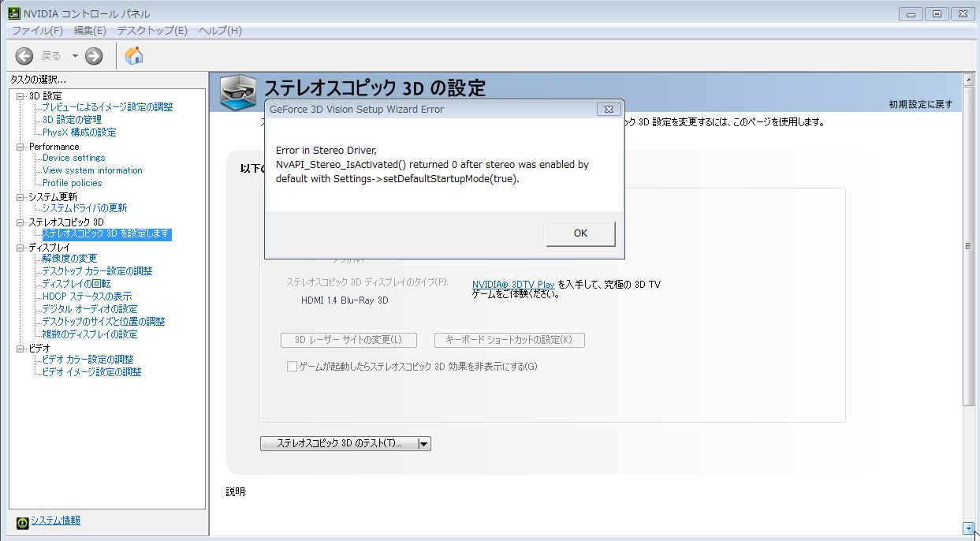Collapse the ステレオスコピック 3D tree node
Viewport: 980px width, 541px height.
(x=20, y=222)
